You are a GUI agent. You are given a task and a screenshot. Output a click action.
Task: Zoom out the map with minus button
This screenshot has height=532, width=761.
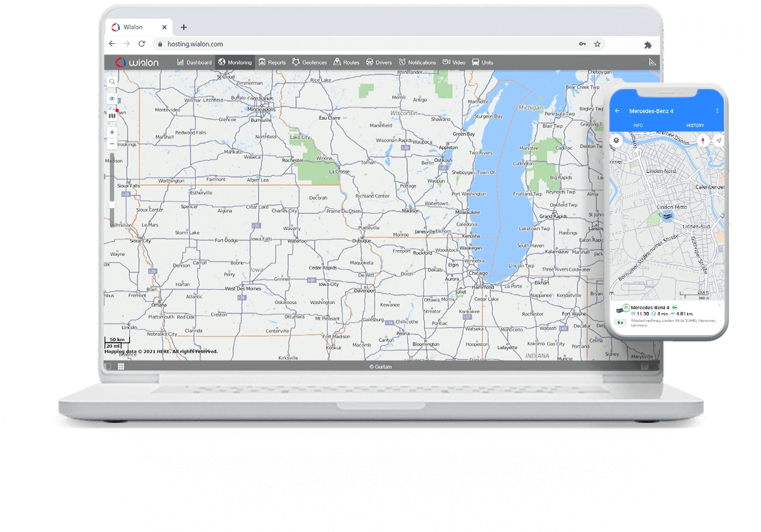click(x=112, y=144)
